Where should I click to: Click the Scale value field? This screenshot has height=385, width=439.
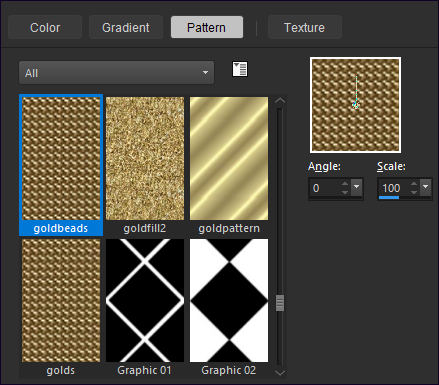coord(394,188)
